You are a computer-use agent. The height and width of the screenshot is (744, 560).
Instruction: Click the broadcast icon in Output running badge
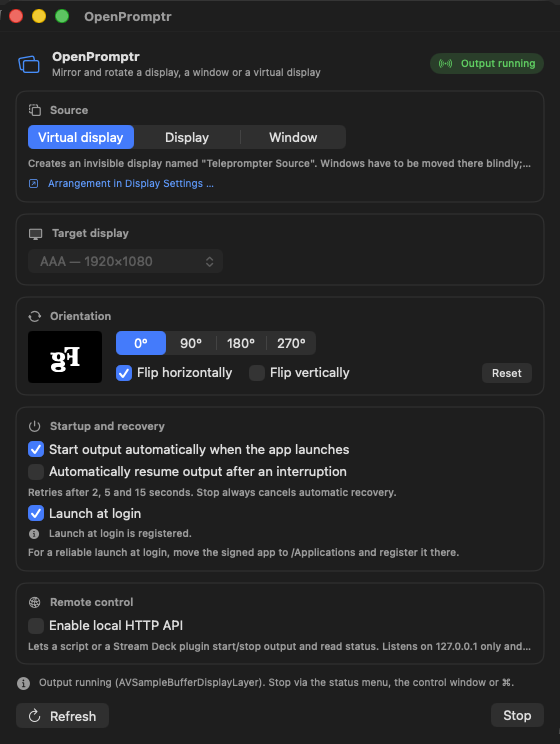[445, 64]
